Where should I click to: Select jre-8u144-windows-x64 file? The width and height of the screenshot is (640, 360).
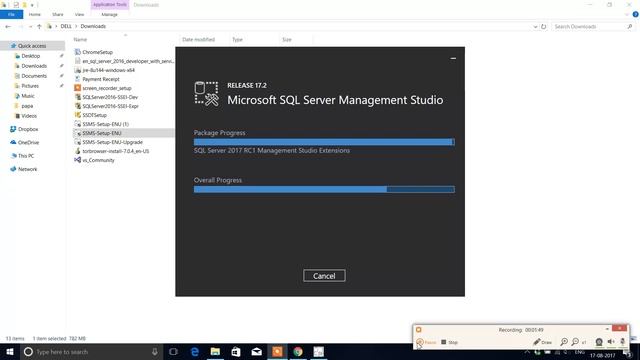click(x=108, y=70)
